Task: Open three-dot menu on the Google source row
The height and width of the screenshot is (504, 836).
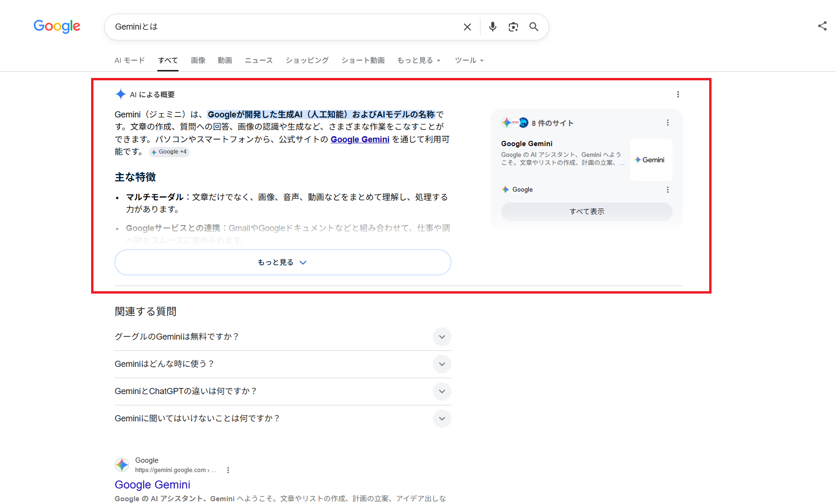Action: (x=668, y=190)
